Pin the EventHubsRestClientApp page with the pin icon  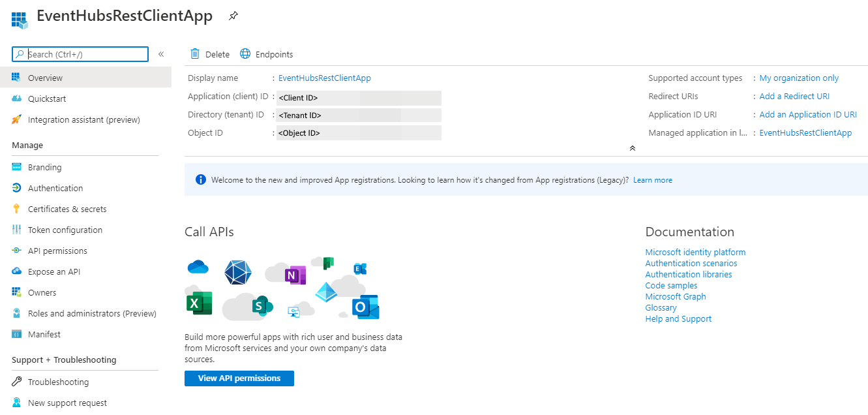pos(233,16)
